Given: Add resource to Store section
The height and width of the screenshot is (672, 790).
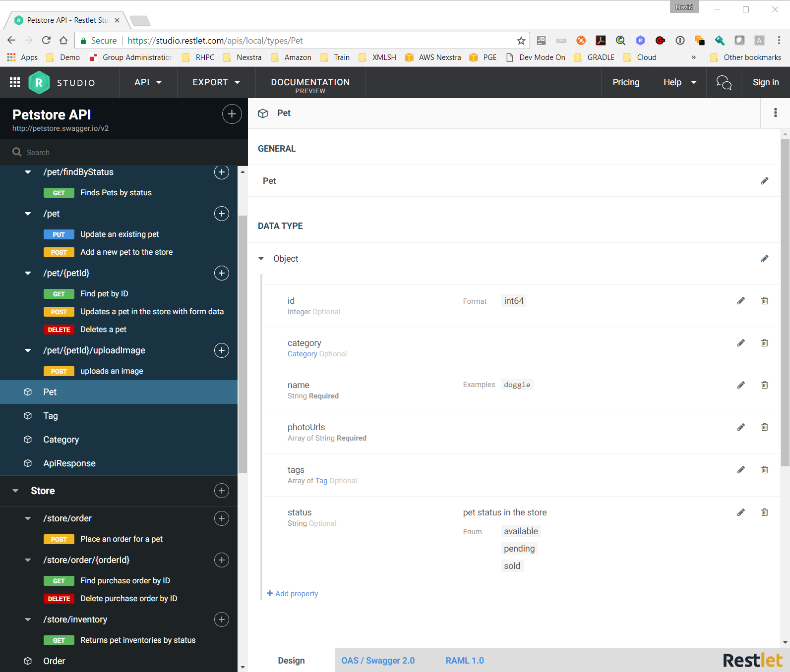Looking at the screenshot, I should click(222, 491).
